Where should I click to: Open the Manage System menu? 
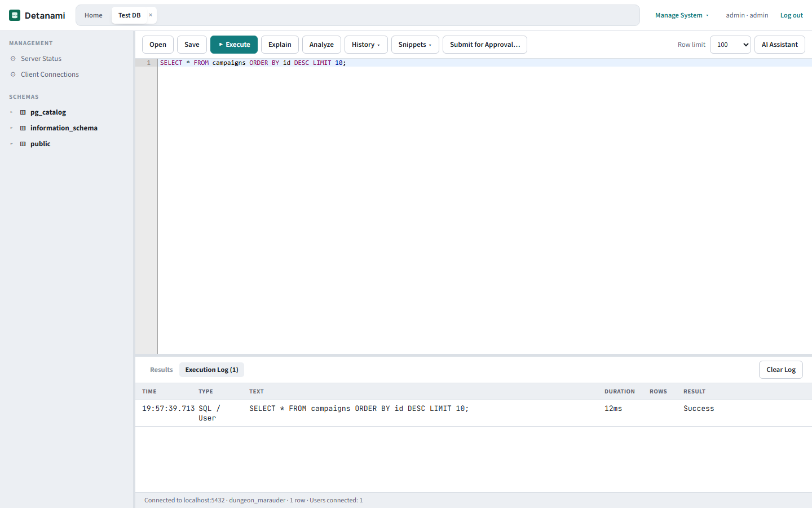682,15
